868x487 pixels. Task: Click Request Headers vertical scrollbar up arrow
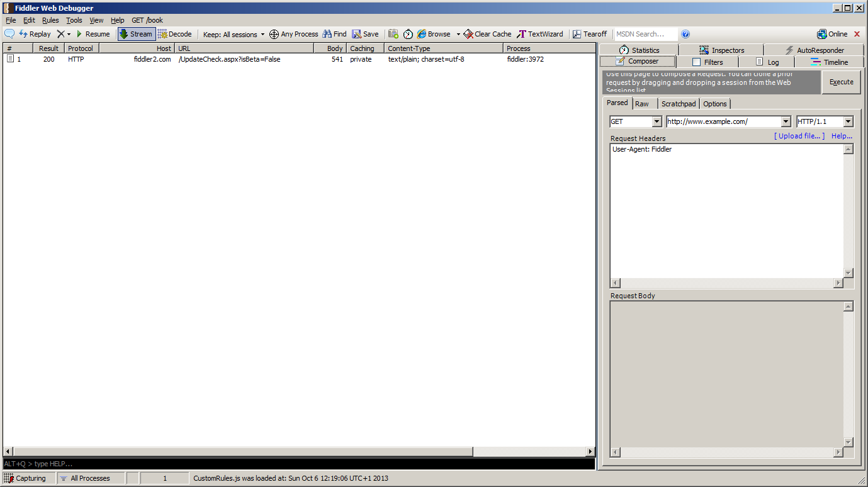848,149
